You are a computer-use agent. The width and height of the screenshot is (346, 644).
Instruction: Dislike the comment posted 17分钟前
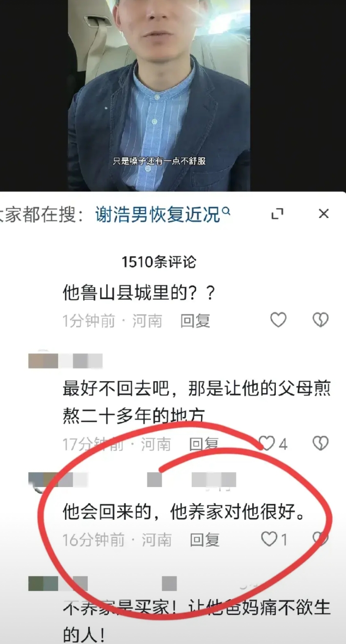[321, 443]
